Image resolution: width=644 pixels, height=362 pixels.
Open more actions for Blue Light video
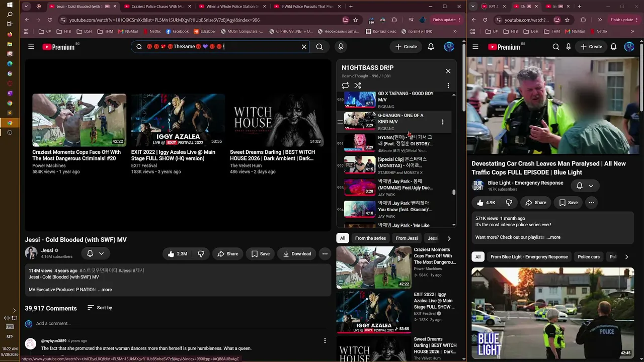point(591,203)
